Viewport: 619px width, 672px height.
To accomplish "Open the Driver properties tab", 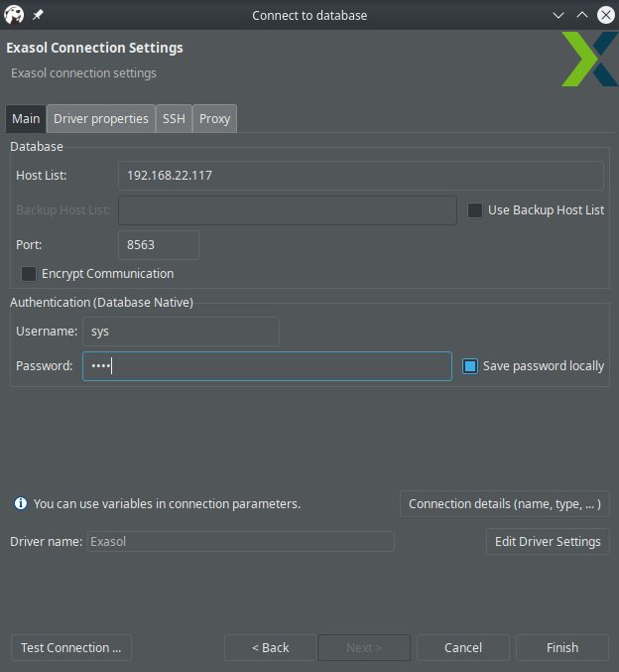I will tap(100, 119).
